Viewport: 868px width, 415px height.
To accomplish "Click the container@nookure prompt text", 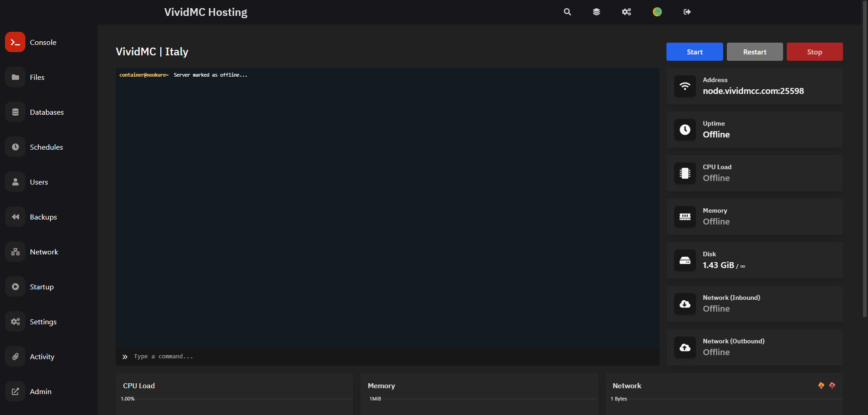I will click(x=144, y=75).
